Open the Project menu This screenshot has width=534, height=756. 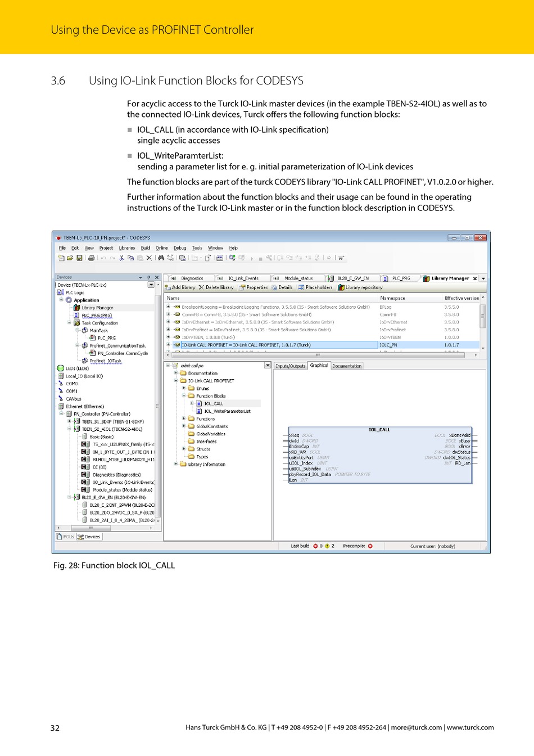(106, 248)
